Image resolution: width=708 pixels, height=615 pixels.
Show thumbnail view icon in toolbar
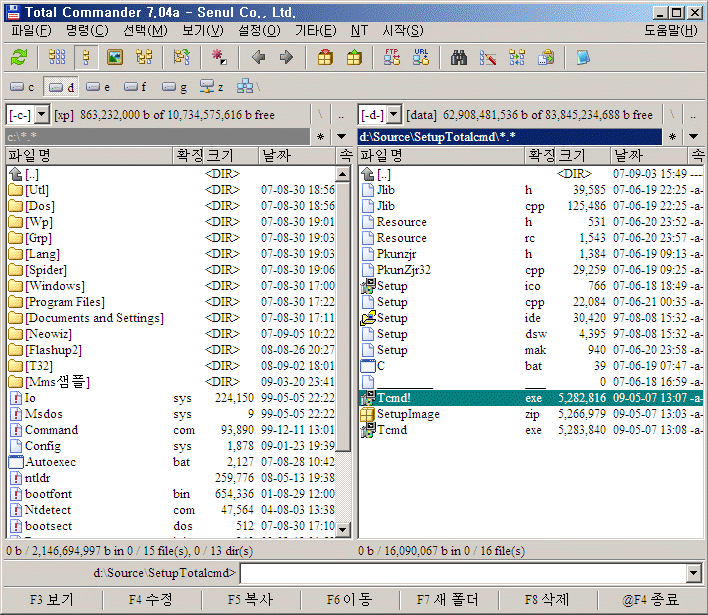click(x=115, y=57)
